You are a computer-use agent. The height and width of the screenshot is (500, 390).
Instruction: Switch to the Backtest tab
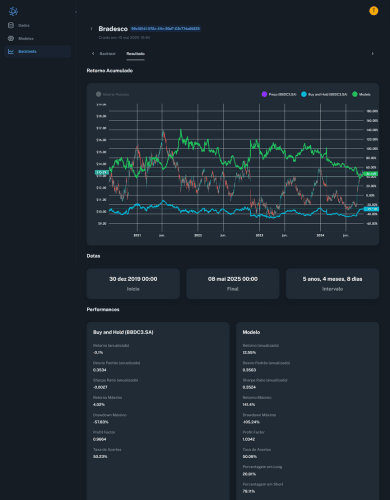(x=107, y=53)
